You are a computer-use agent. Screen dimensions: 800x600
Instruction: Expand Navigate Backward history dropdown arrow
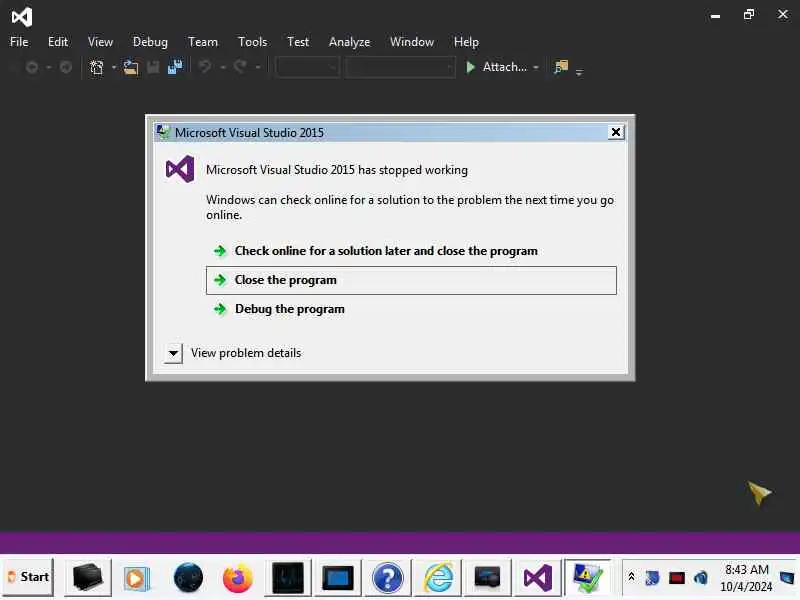point(48,67)
